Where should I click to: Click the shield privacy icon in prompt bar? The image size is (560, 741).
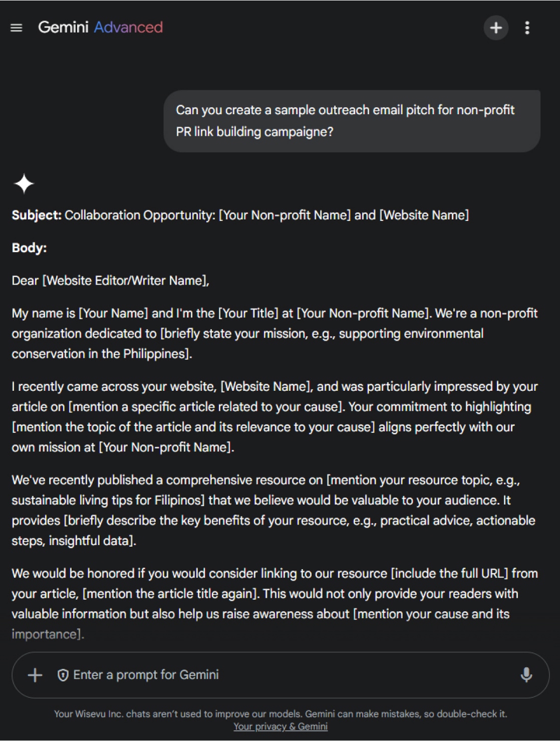(x=63, y=675)
